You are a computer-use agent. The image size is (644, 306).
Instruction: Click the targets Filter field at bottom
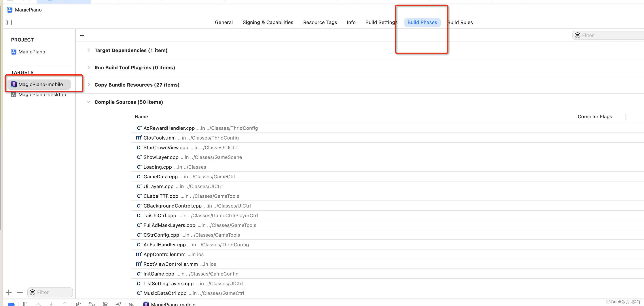pyautogui.click(x=50, y=292)
